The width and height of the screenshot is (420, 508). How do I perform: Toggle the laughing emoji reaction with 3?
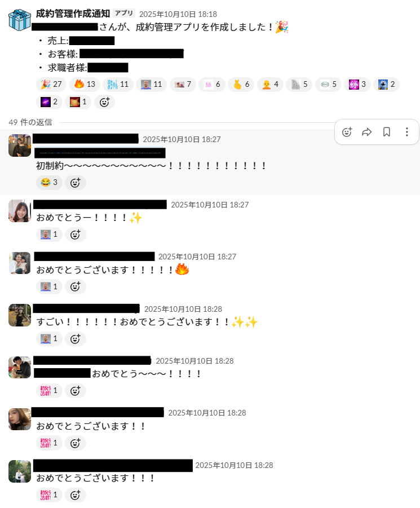[49, 183]
